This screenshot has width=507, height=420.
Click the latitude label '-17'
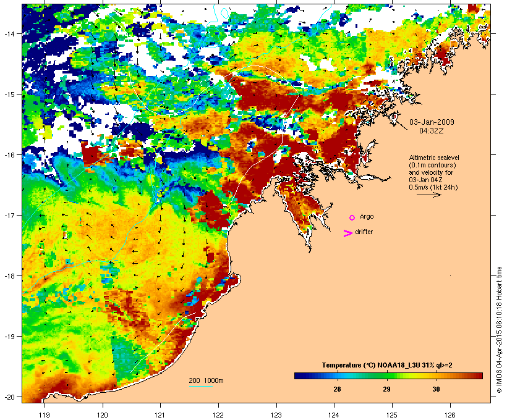(x=8, y=215)
